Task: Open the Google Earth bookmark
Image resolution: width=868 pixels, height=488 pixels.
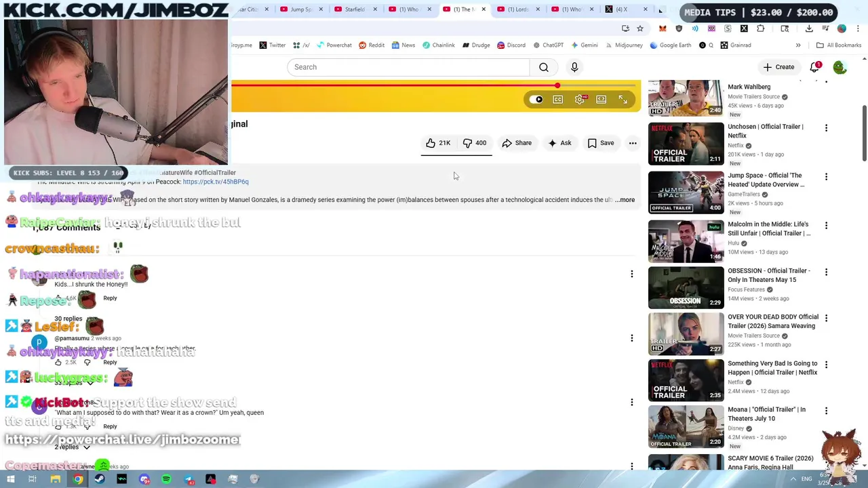Action: click(670, 45)
